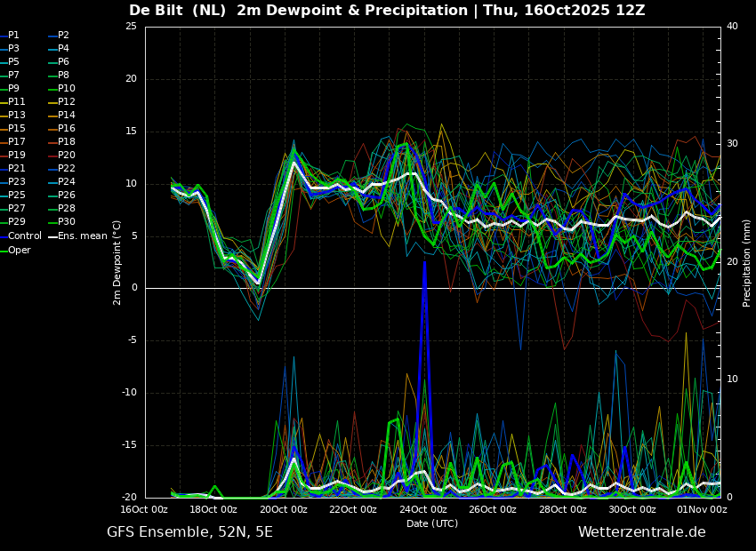Click the P1 legend entry
This screenshot has width=756, height=551.
click(10, 36)
